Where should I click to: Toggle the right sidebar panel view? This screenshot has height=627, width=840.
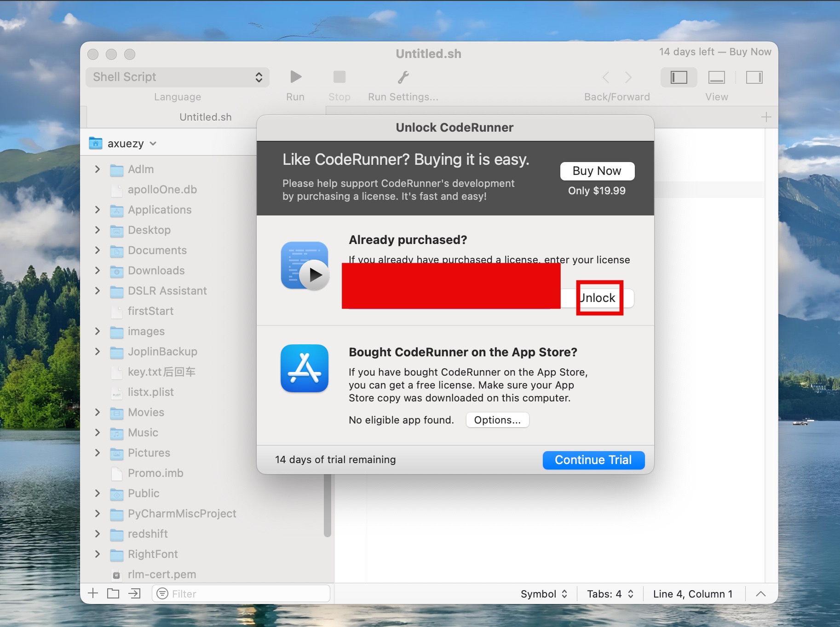click(x=754, y=77)
